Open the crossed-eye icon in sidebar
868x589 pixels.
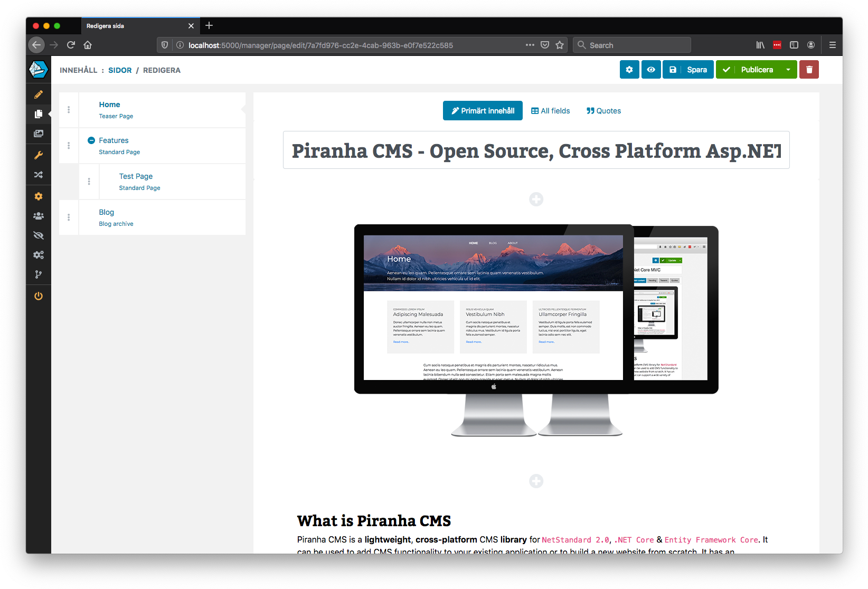[39, 235]
